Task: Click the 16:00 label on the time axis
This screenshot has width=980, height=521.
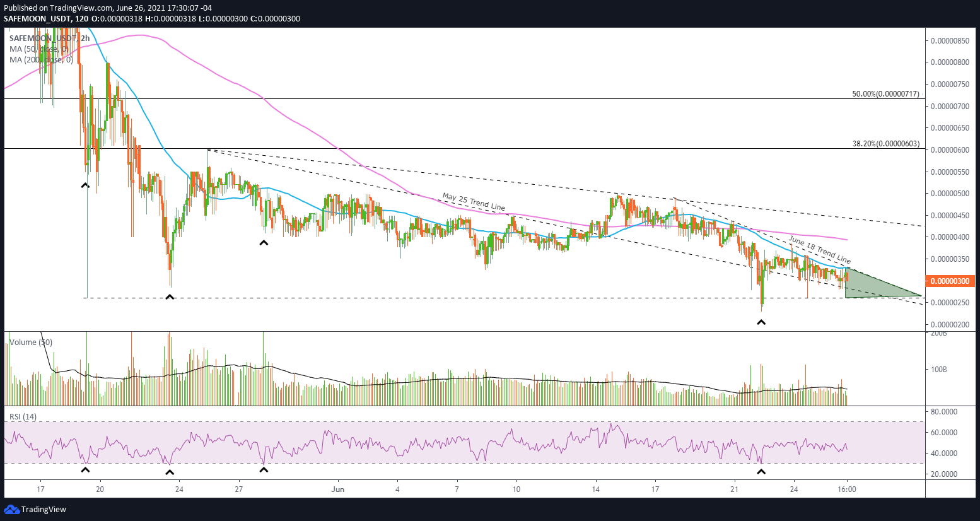Action: pos(847,489)
